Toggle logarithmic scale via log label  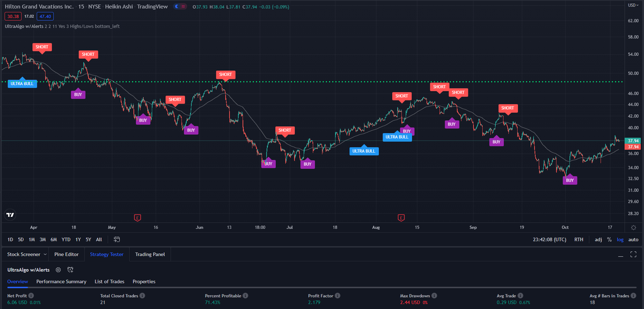tap(620, 239)
